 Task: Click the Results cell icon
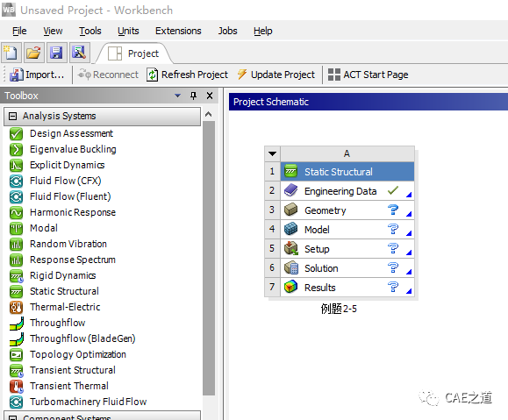click(x=290, y=287)
